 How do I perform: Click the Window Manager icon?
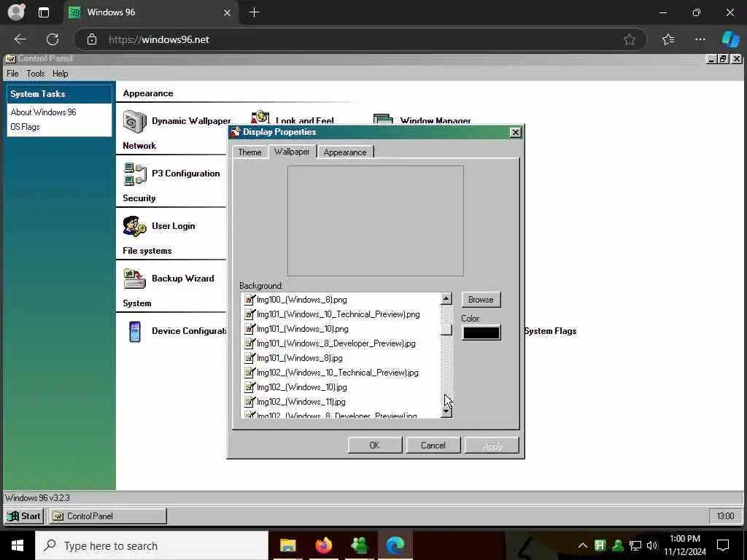383,118
